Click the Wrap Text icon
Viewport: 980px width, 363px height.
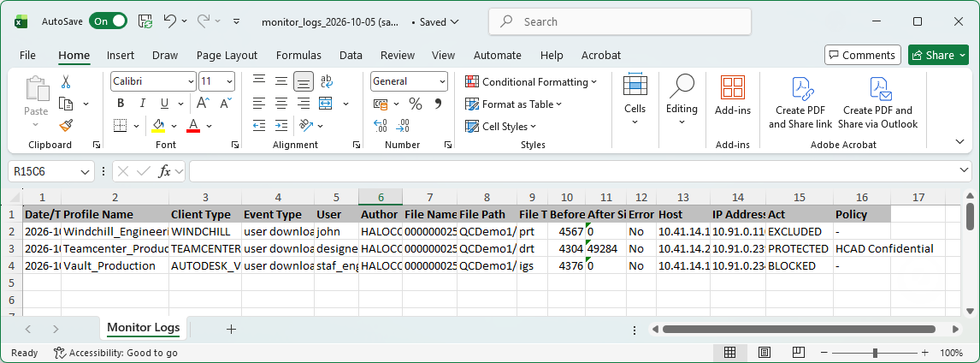click(x=327, y=80)
